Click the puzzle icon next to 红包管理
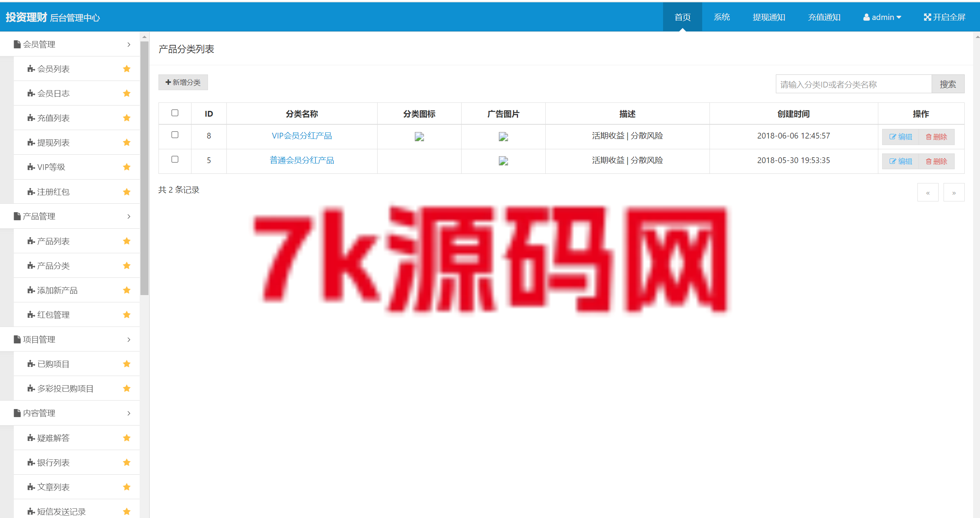The image size is (980, 518). tap(31, 315)
